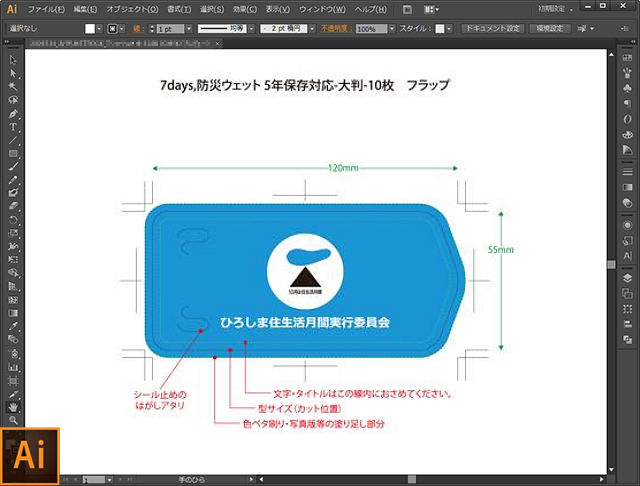The width and height of the screenshot is (640, 486).
Task: Expand the fill color dropdown arrow
Action: tap(99, 29)
